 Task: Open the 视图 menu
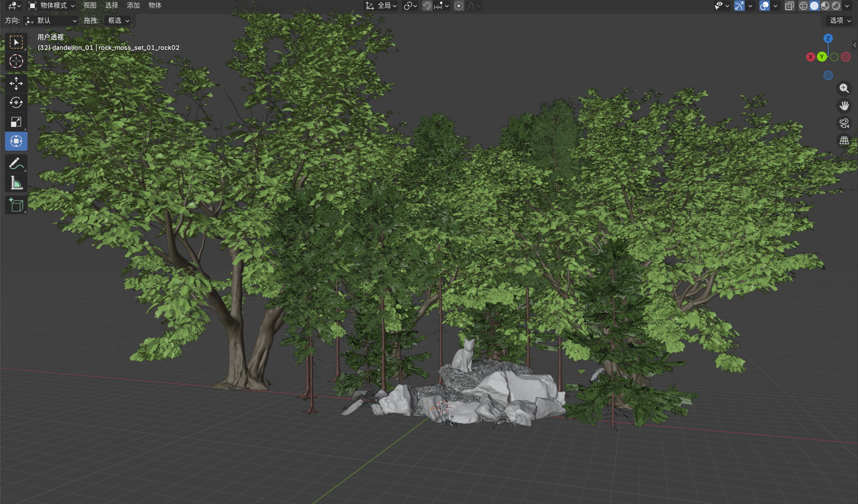[x=90, y=6]
